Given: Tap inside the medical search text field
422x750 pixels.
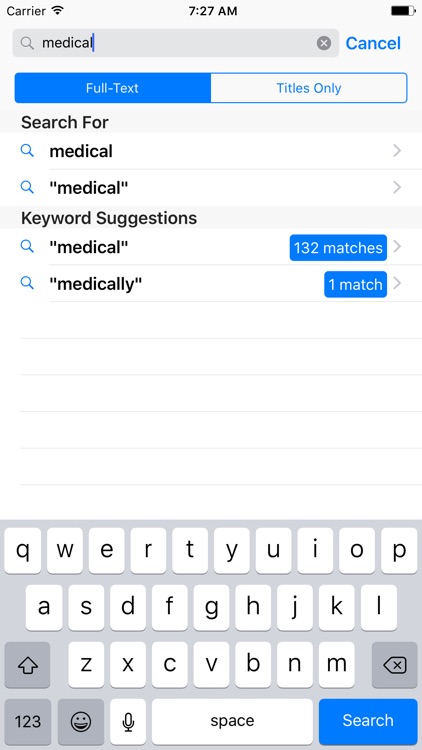Looking at the screenshot, I should (x=176, y=44).
